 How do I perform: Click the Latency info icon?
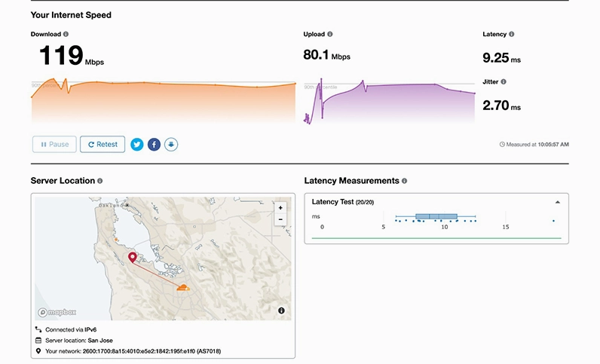(513, 35)
